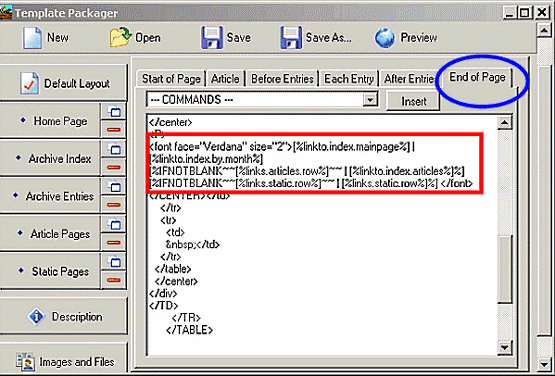Click the </center> line at the top of the code

[171, 122]
